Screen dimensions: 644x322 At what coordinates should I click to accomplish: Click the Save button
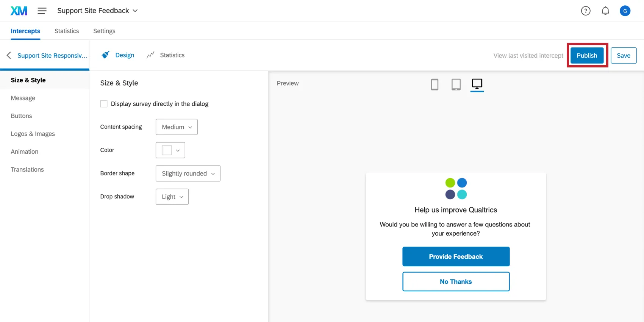[623, 55]
